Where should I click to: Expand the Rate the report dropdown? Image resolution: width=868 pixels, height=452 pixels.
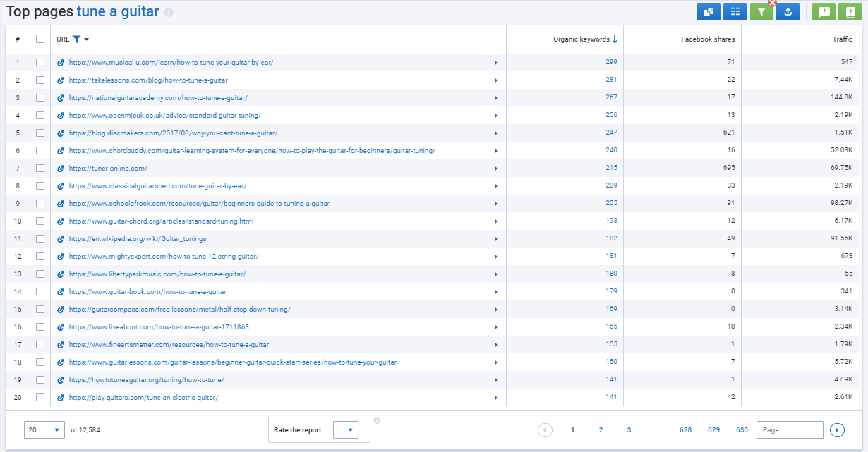coord(345,429)
